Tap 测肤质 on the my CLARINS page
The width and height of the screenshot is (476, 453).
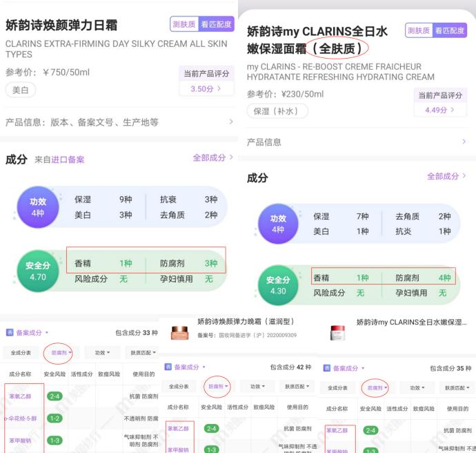coord(419,30)
